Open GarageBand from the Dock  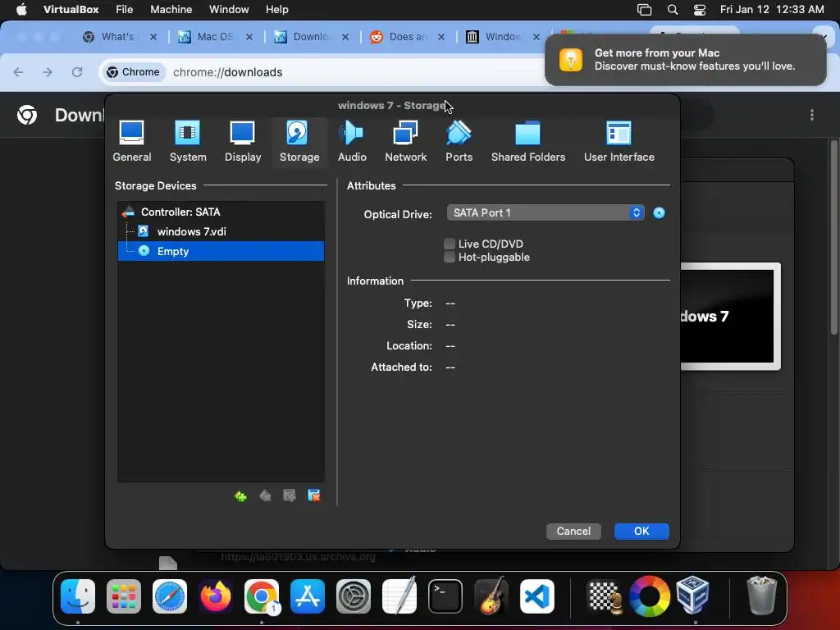tap(491, 596)
